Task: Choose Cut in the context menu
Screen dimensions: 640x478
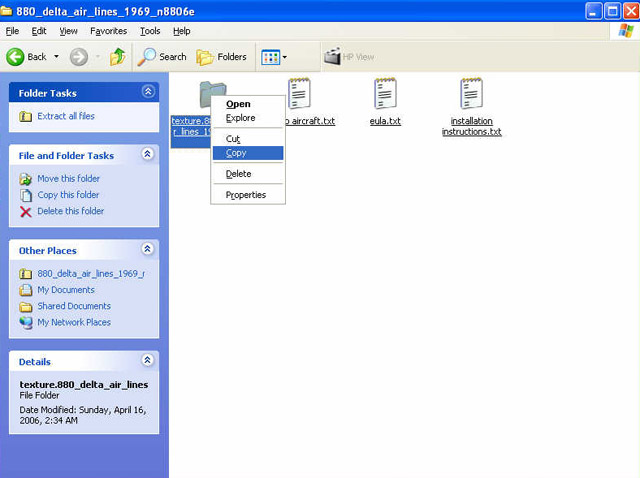Action: pos(248,139)
